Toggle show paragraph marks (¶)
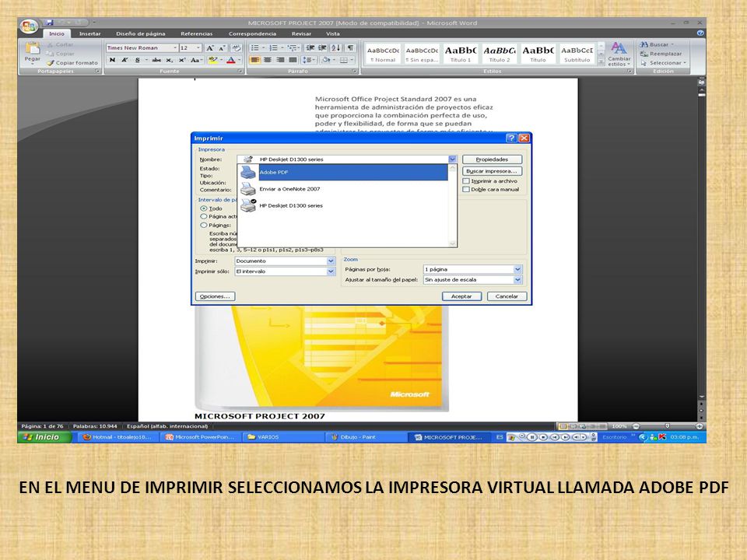The width and height of the screenshot is (747, 560). pyautogui.click(x=351, y=48)
